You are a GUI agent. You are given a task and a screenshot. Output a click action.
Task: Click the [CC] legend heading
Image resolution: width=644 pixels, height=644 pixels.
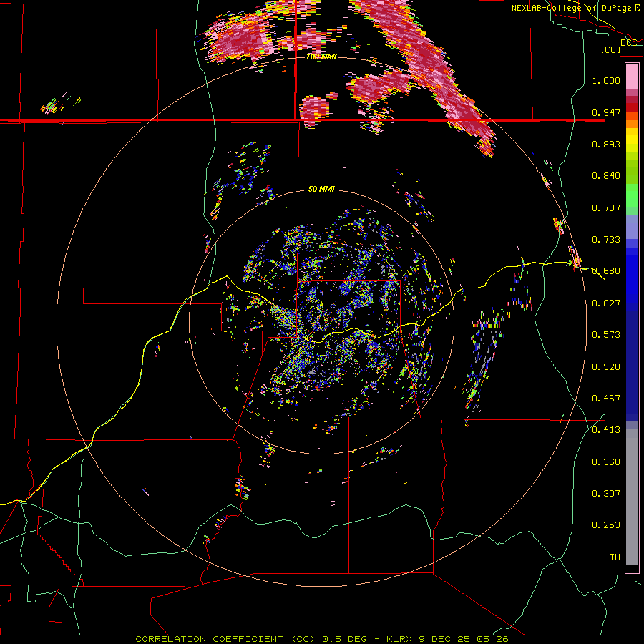611,49
